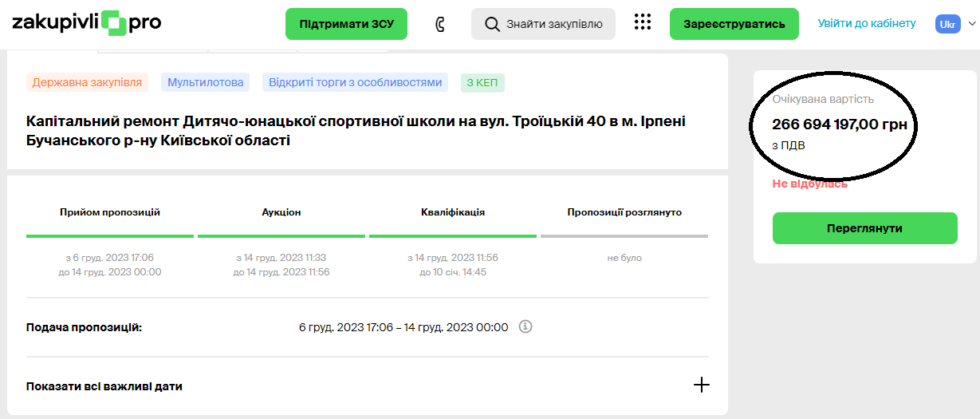The width and height of the screenshot is (980, 419).
Task: Click the Ukr language badge
Action: (948, 24)
